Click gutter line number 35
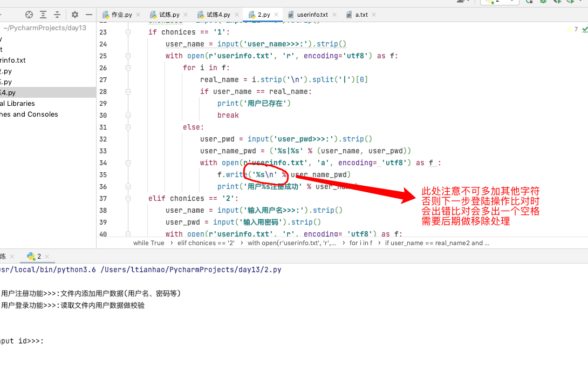The width and height of the screenshot is (588, 371). pos(103,175)
